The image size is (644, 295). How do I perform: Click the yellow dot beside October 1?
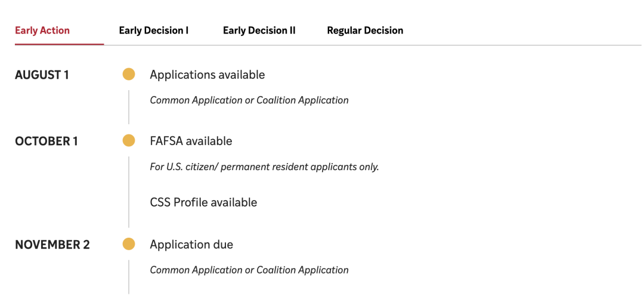point(129,141)
